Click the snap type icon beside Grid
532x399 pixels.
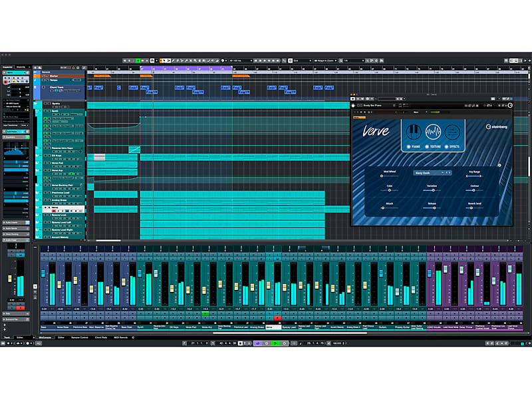pos(291,61)
